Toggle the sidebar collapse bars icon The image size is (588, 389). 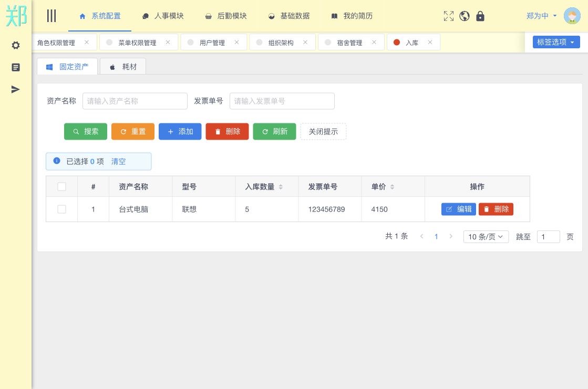coord(51,16)
